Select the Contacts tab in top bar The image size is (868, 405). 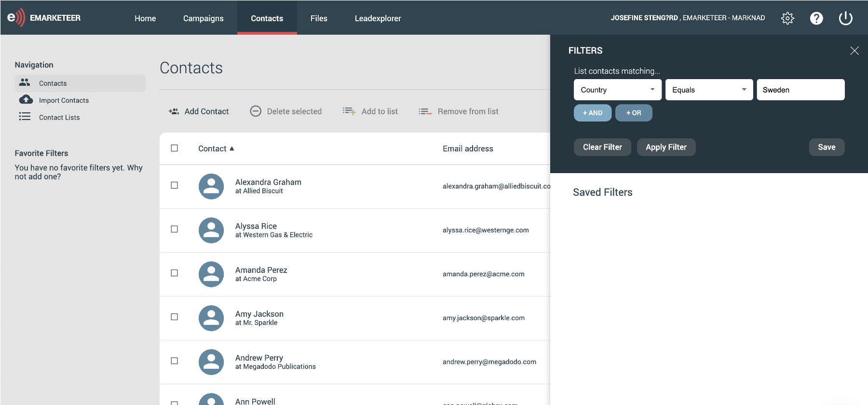[x=267, y=18]
